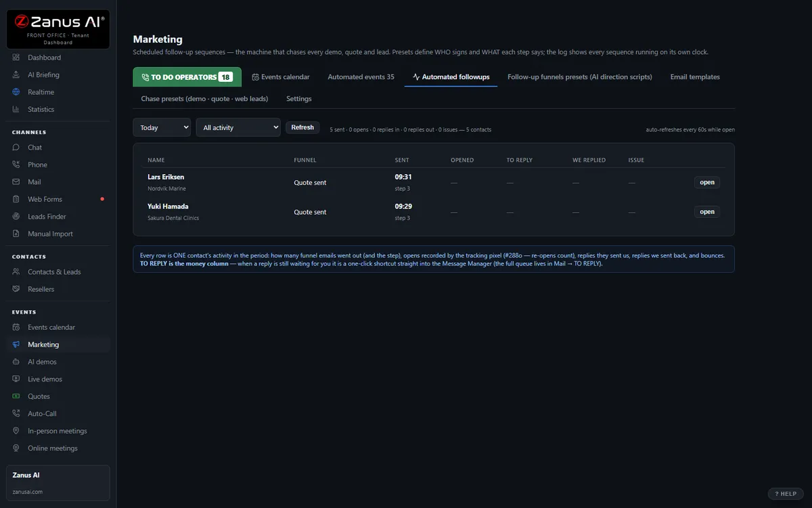Image resolution: width=812 pixels, height=508 pixels.
Task: Click the 18 badge on TO DO OPERATORS
Action: [225, 77]
